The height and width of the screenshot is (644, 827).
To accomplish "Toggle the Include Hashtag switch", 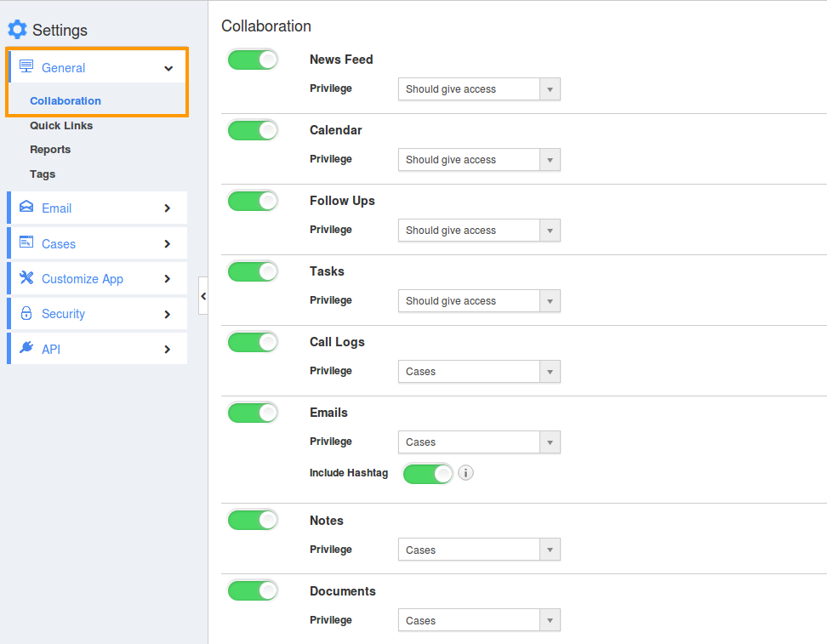I will tap(428, 474).
